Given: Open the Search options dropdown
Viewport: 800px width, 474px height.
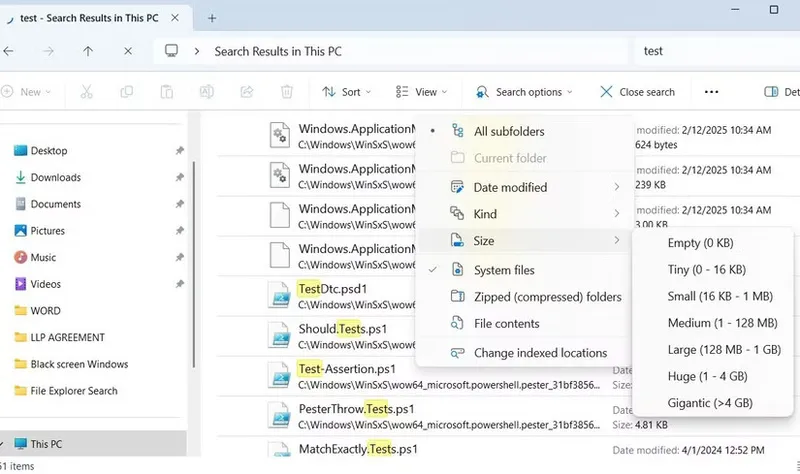Looking at the screenshot, I should point(524,92).
